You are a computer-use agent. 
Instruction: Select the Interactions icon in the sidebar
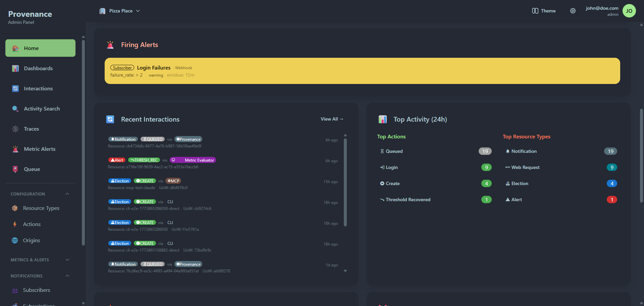pos(15,88)
